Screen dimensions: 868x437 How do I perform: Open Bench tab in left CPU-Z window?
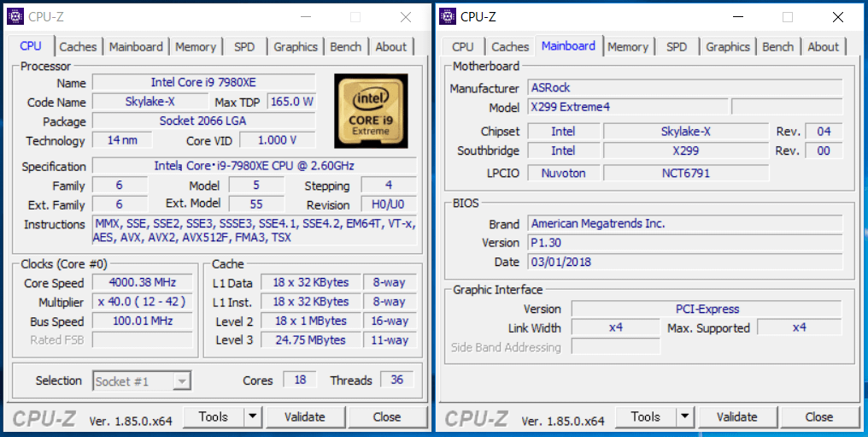(346, 47)
